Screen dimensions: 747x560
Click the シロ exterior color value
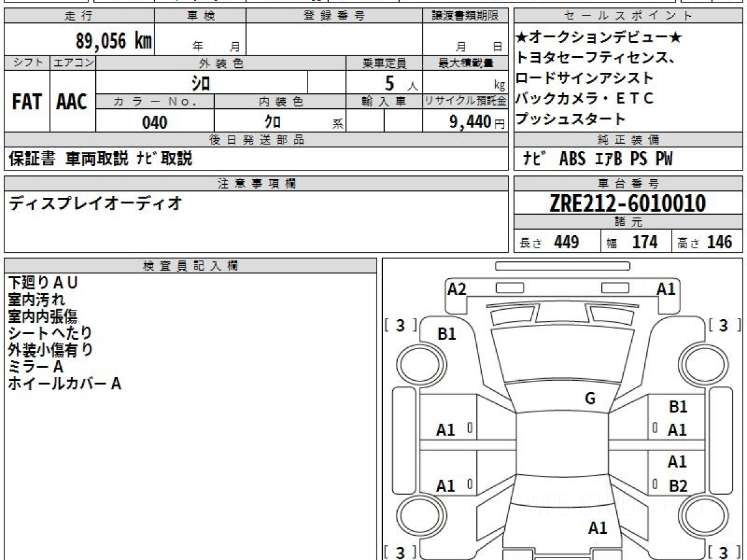point(200,82)
